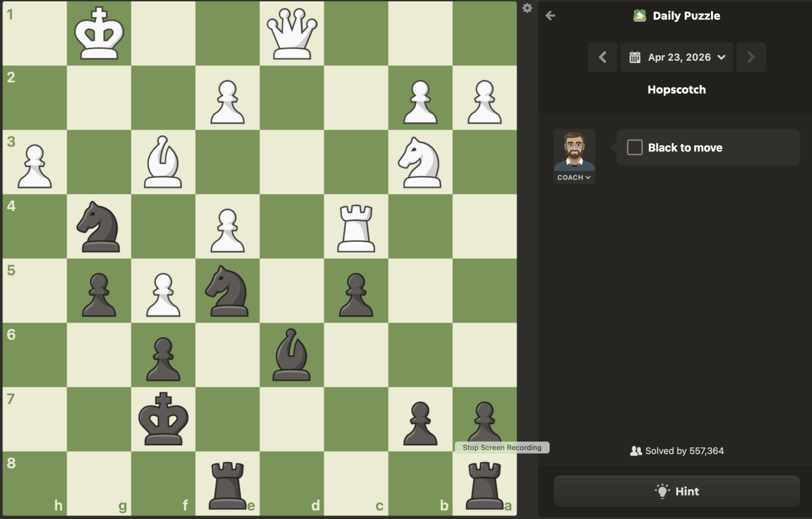Image resolution: width=812 pixels, height=519 pixels.
Task: Go to previous day's puzzle
Action: coord(602,57)
